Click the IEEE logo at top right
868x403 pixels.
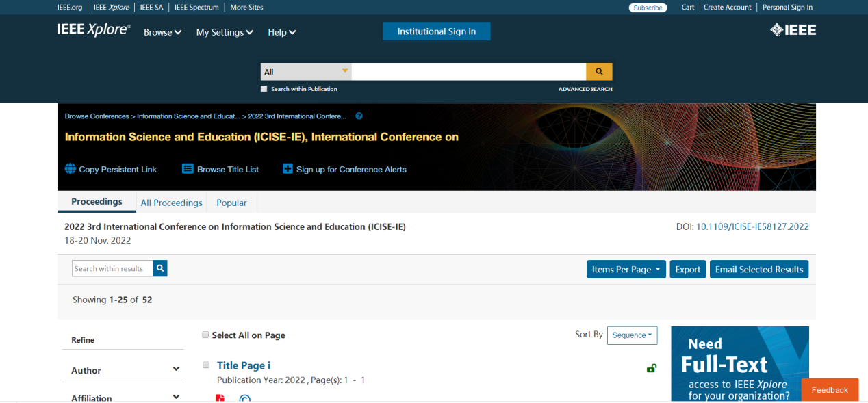pos(793,30)
